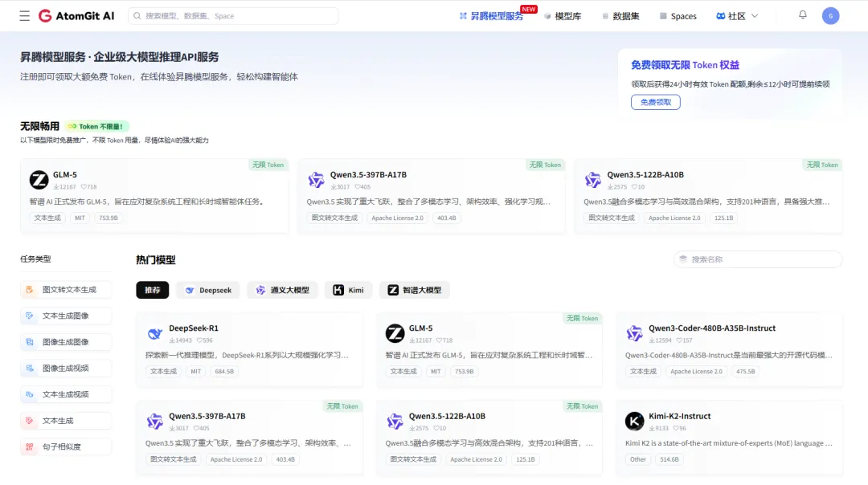
Task: Select the Deepseek filter tab
Action: tap(208, 291)
